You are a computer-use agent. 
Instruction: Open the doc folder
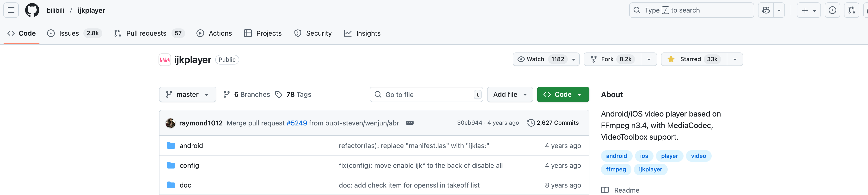(185, 185)
